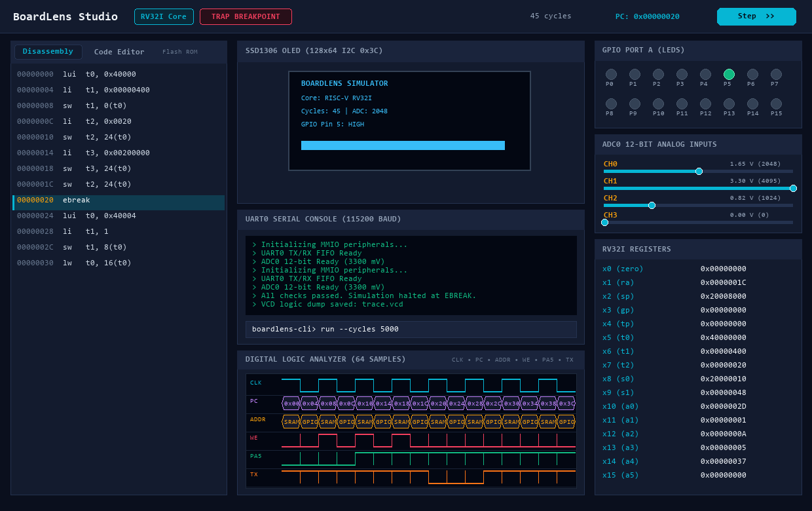Screen dimensions: 812x511
Task: Toggle GPIO LED P15
Action: (776, 104)
